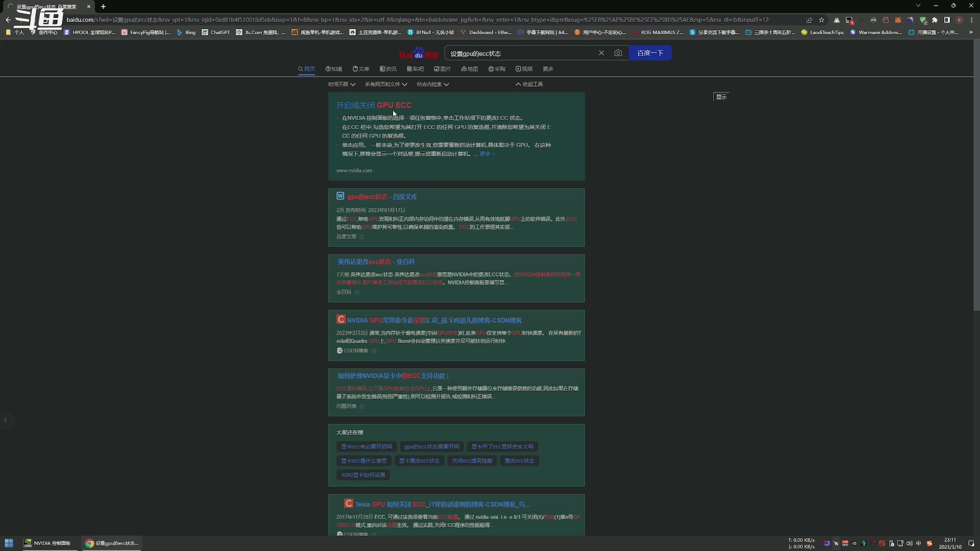Show hidden bookmarks via the overflow chevron
Screen dimensions: 980x551
point(971,32)
